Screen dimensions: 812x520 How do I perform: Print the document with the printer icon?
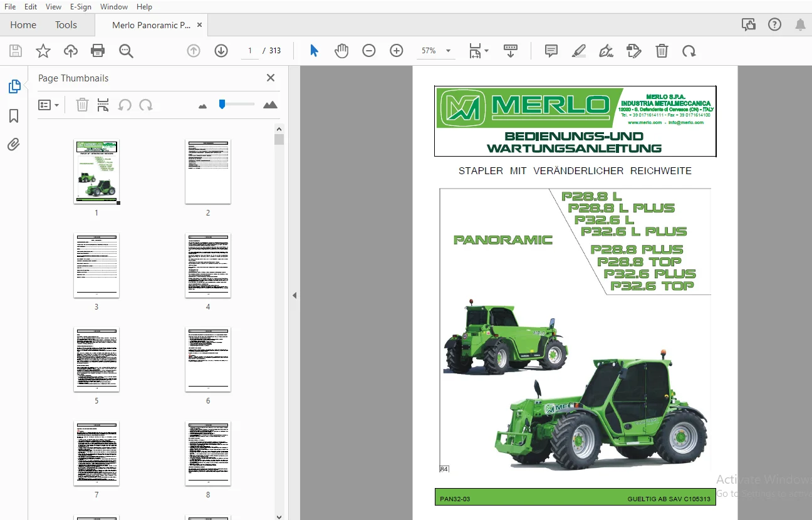pos(98,51)
